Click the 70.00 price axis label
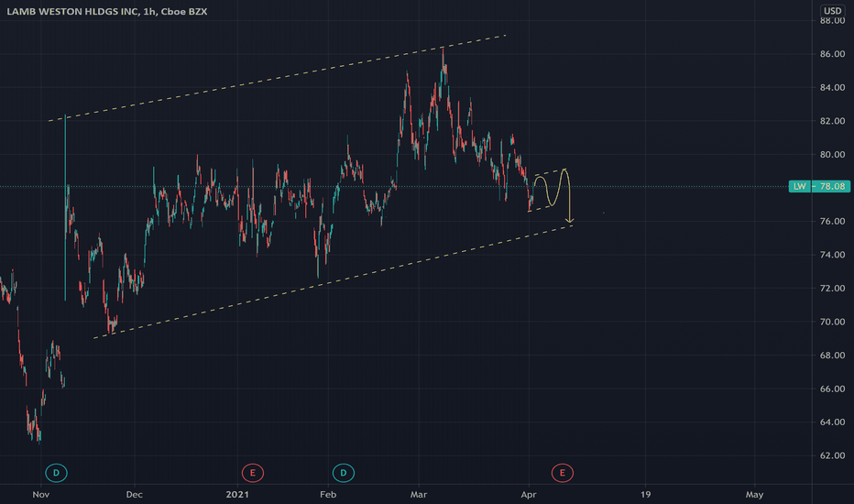This screenshot has height=504, width=854. click(832, 322)
